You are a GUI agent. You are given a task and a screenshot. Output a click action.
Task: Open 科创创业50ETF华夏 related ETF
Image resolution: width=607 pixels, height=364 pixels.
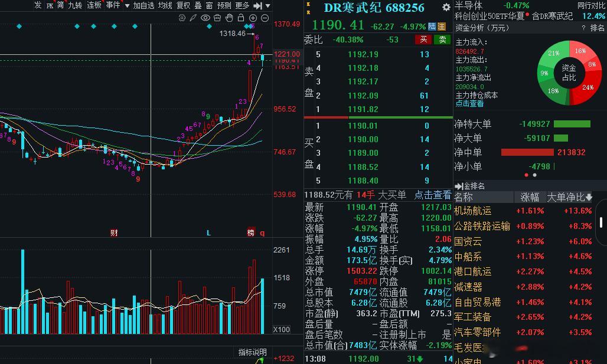(489, 17)
